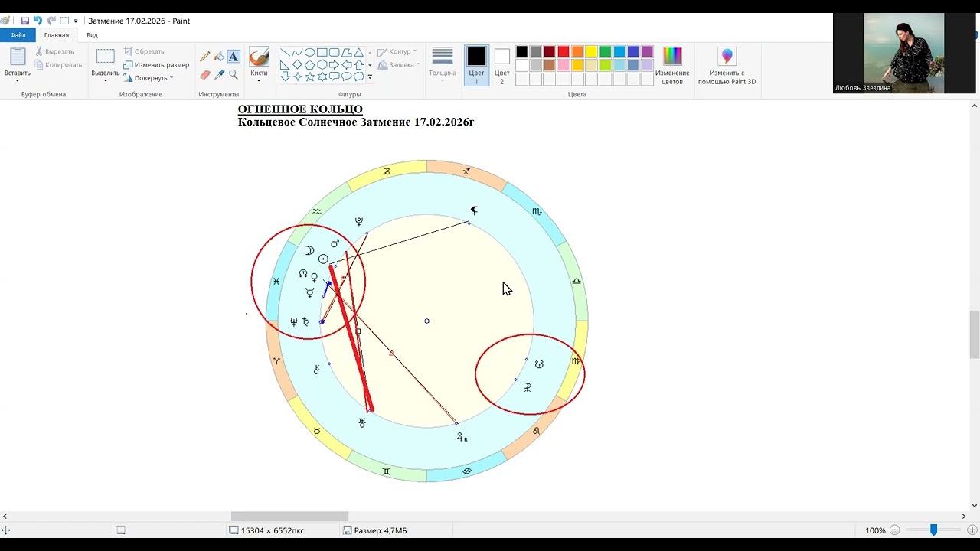Open Edit colors (Изменение цветов)
This screenshot has height=551, width=980.
[x=671, y=65]
